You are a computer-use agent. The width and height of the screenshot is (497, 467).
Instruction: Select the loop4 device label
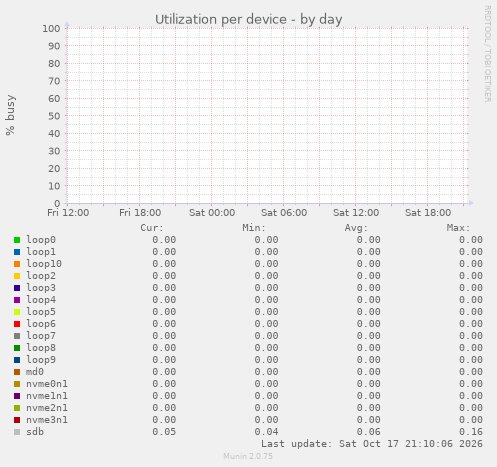click(41, 300)
